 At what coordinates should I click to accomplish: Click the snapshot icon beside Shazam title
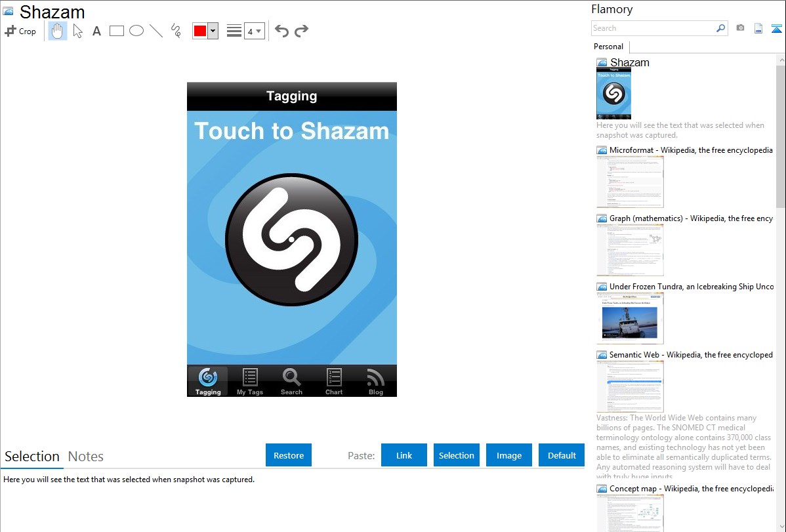(x=602, y=63)
